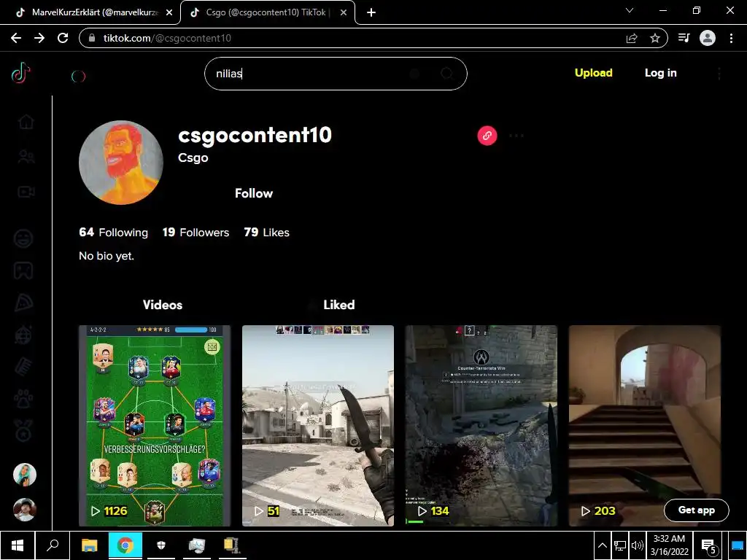Open the three-dot profile options menu
Image resolution: width=747 pixels, height=560 pixels.
point(516,136)
